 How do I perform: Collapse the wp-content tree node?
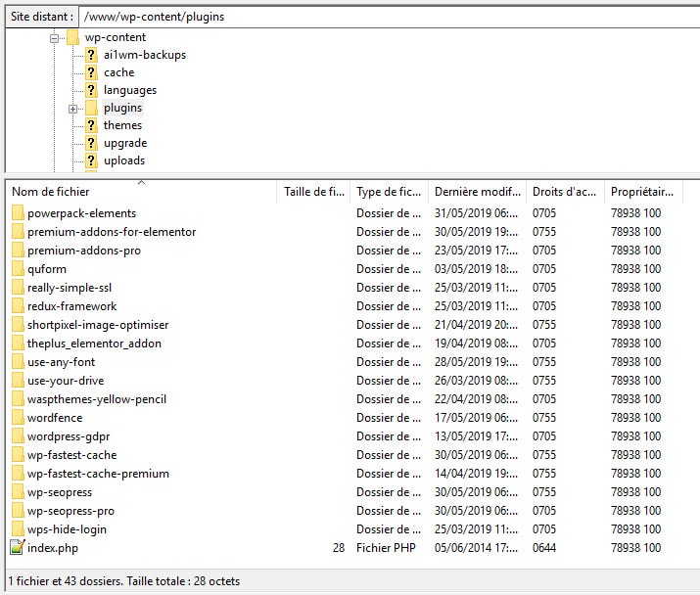pyautogui.click(x=54, y=38)
